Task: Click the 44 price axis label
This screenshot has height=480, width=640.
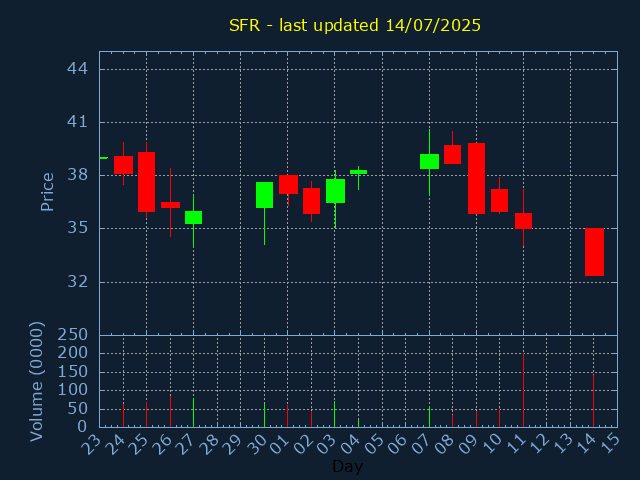Action: coord(78,69)
